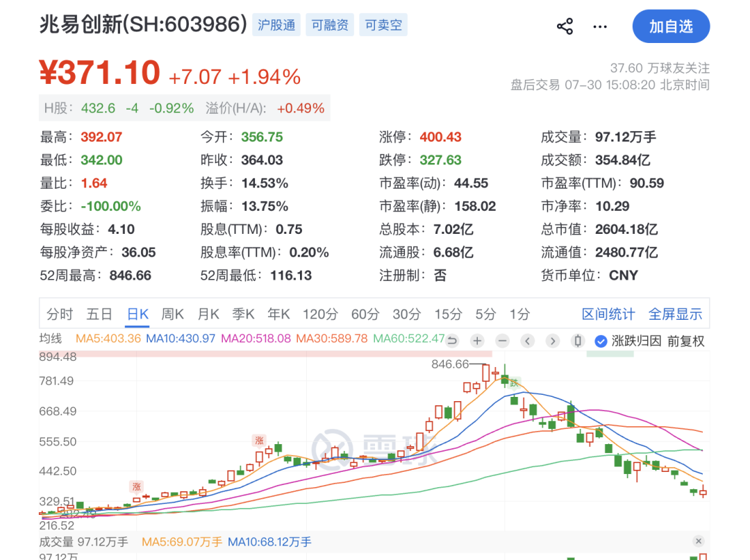Select the 年K chart tab

278,314
